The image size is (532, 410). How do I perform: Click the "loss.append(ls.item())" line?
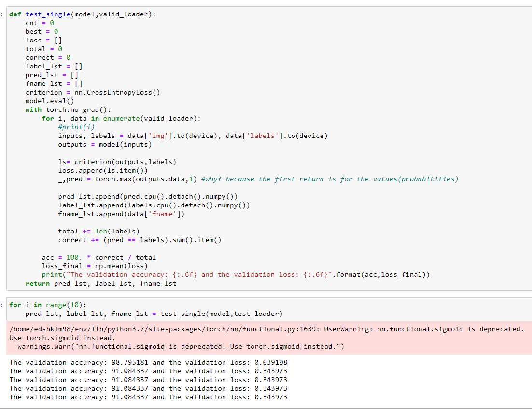coord(103,171)
